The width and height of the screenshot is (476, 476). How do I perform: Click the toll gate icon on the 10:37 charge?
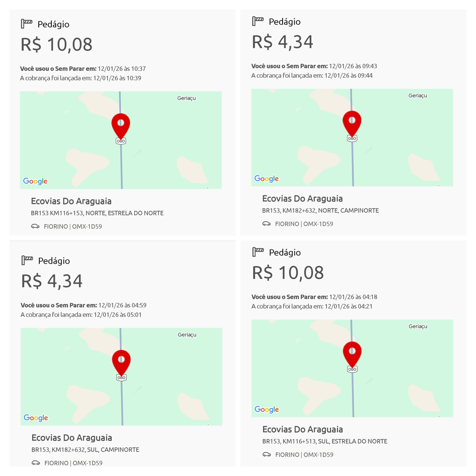click(27, 24)
